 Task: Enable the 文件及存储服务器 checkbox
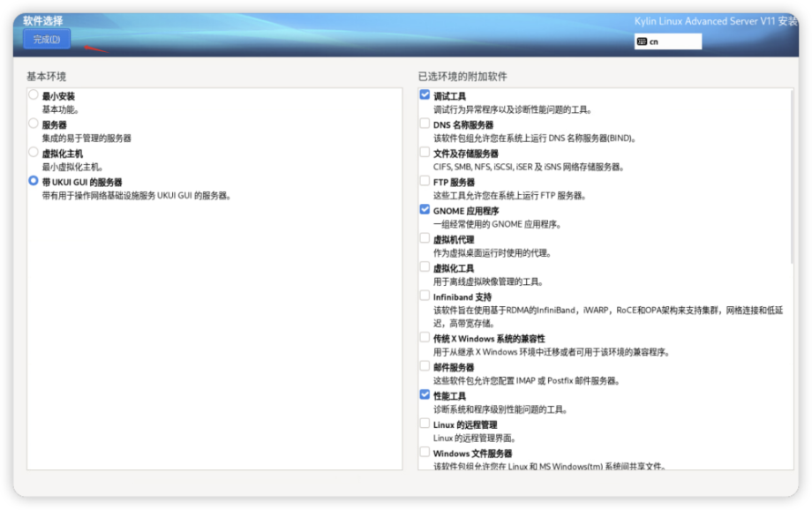(425, 153)
